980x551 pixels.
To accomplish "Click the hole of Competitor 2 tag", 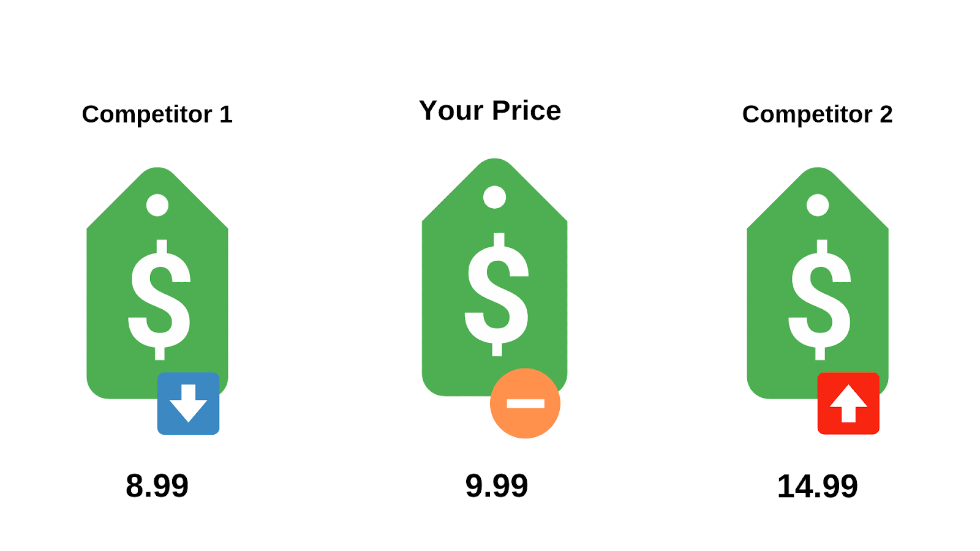I will [x=818, y=205].
